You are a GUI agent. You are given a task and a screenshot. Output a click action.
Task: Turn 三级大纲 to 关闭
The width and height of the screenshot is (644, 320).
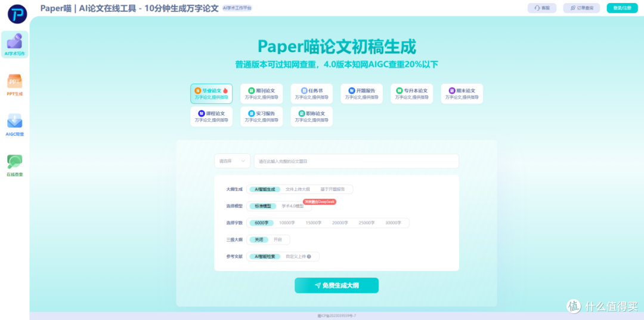(x=259, y=239)
